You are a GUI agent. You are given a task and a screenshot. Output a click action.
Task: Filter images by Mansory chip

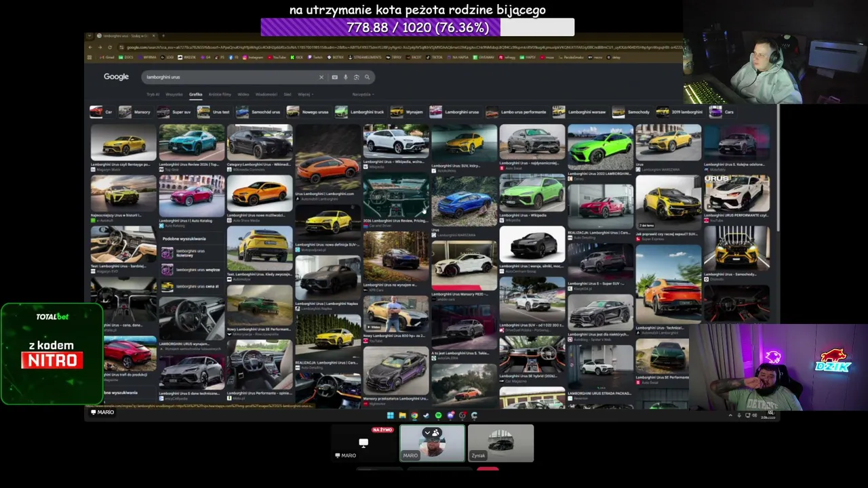click(x=135, y=112)
